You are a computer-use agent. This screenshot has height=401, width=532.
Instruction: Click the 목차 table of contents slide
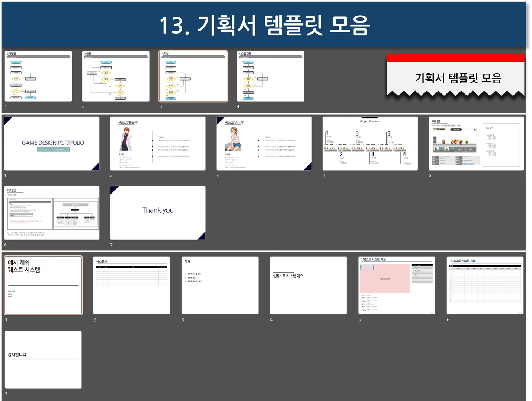pyautogui.click(x=220, y=285)
